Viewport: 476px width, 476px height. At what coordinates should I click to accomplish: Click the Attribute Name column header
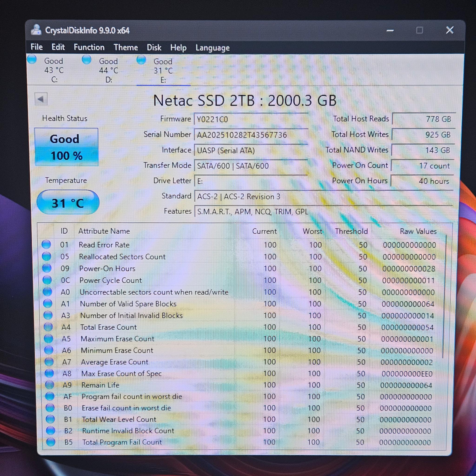[x=104, y=231]
